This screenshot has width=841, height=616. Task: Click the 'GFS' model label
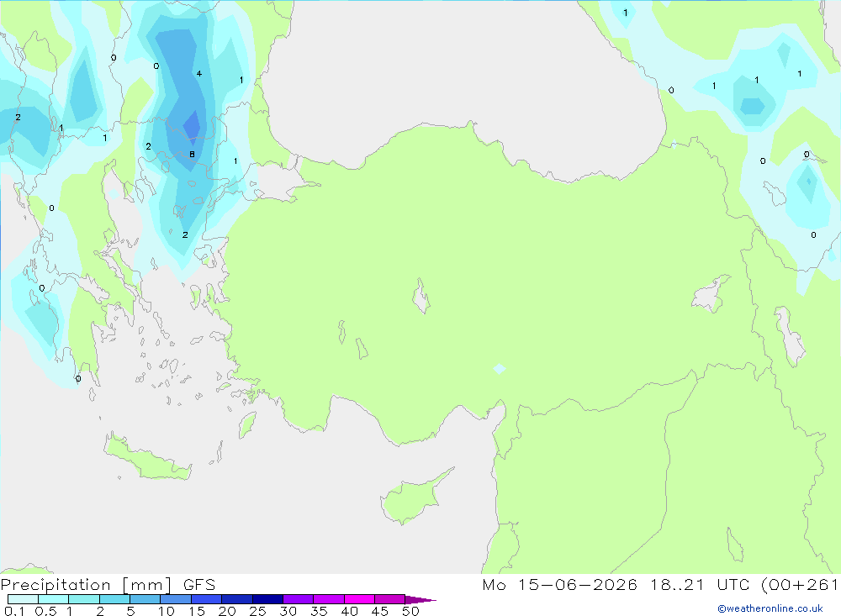(199, 585)
